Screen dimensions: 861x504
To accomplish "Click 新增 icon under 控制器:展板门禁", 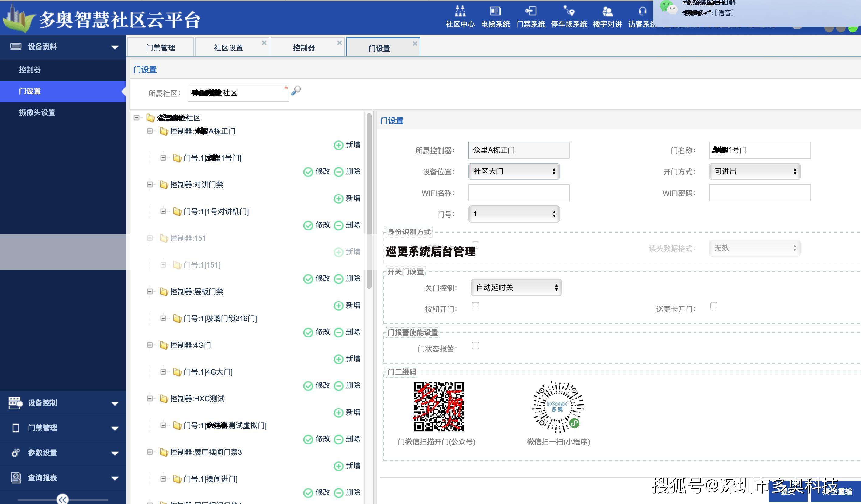I will click(338, 306).
